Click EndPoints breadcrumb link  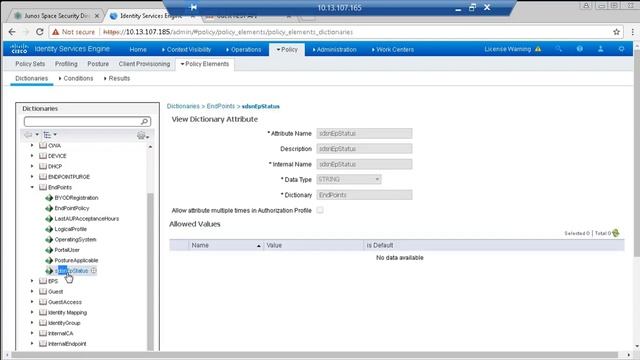click(220, 106)
